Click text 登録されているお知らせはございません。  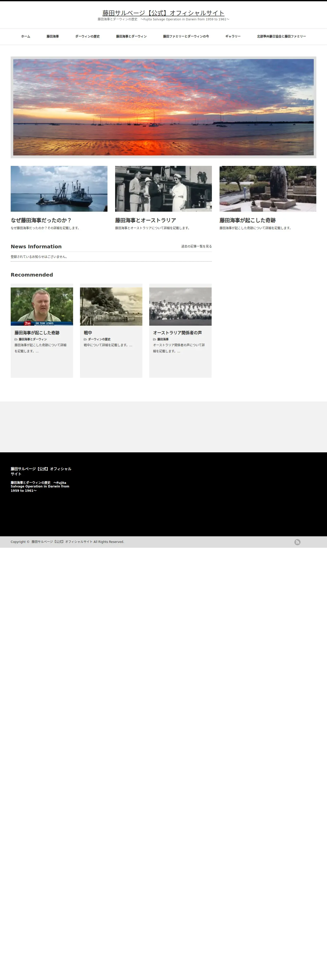tap(39, 257)
